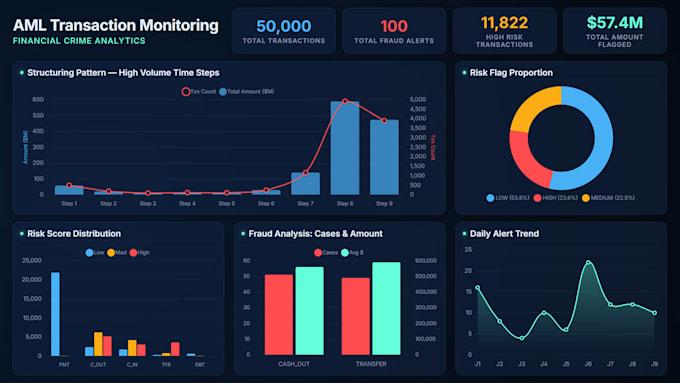Click the Txn Count point at Step 8
This screenshot has width=680, height=383.
345,101
